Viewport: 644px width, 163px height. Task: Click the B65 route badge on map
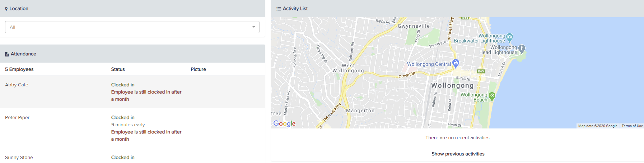[481, 71]
